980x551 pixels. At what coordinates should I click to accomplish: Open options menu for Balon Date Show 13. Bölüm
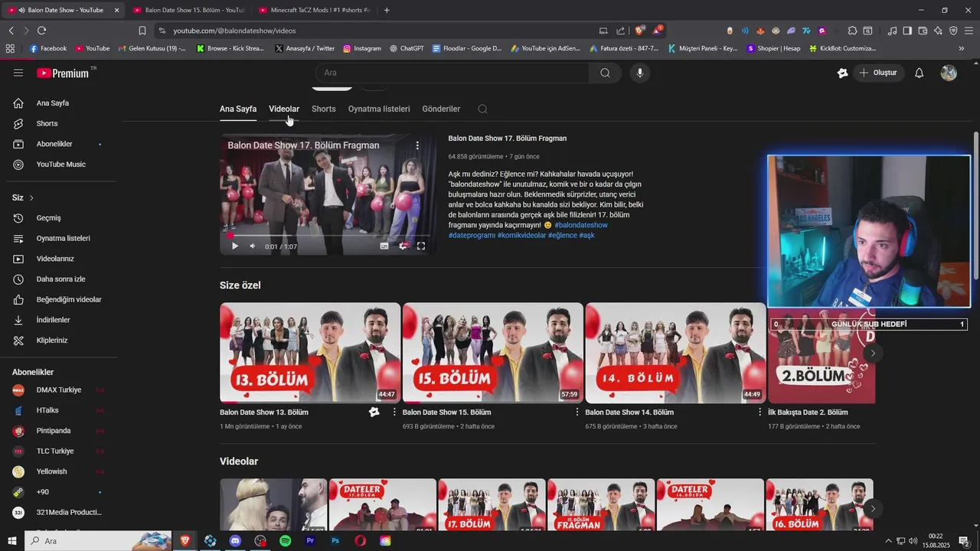click(x=394, y=412)
